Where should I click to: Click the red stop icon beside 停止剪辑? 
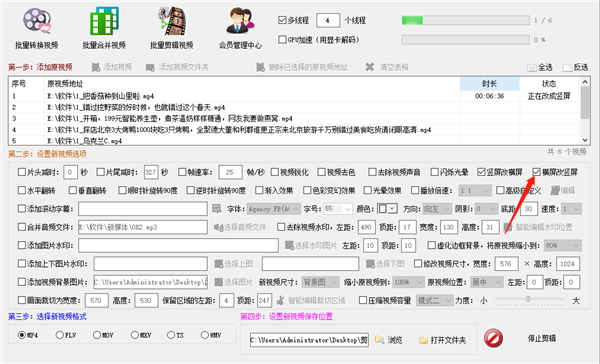[x=493, y=338]
